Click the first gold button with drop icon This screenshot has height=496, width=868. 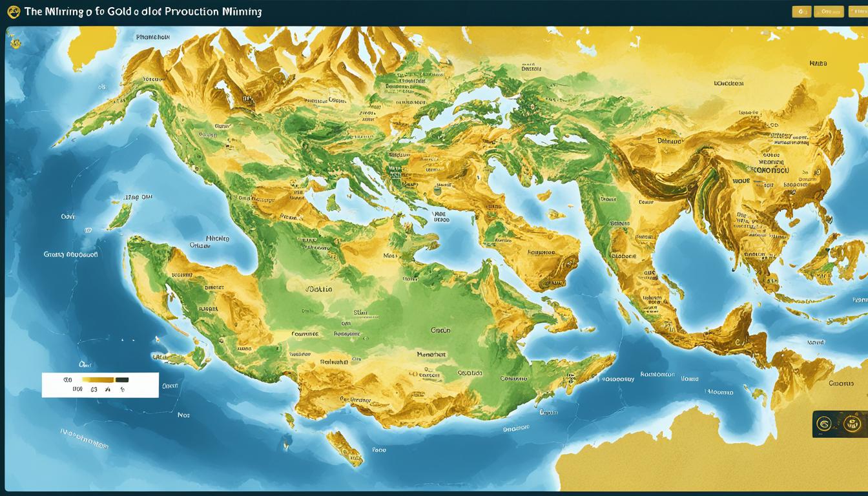point(801,12)
